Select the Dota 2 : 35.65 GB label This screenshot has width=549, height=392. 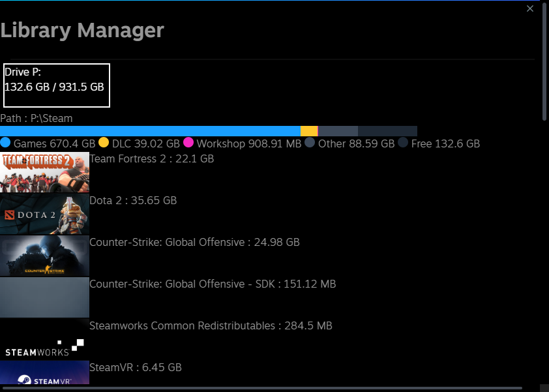pos(133,200)
